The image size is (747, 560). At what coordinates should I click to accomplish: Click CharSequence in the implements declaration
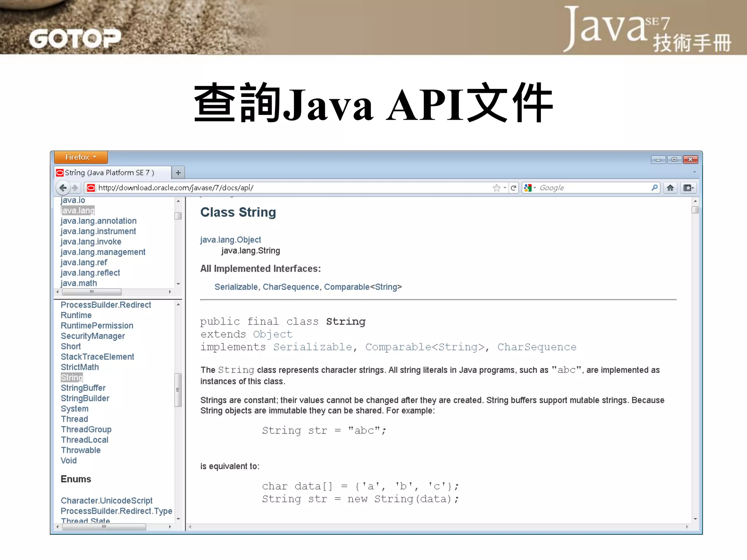537,347
